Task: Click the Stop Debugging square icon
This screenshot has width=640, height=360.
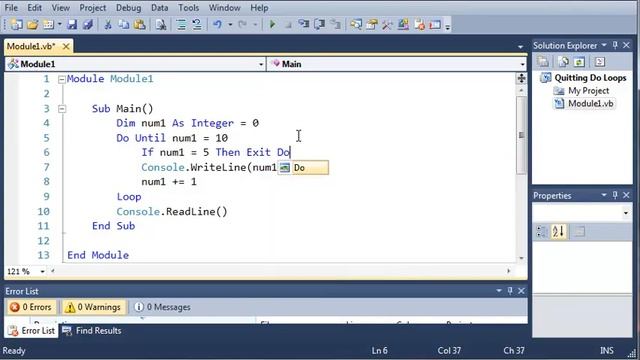Action: click(x=288, y=25)
